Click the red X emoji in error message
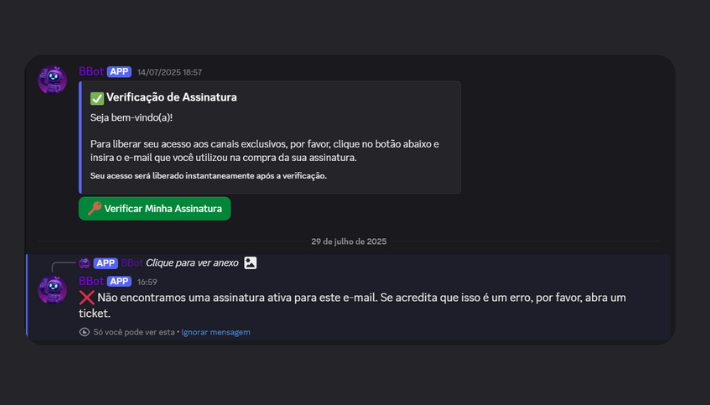Image resolution: width=710 pixels, height=405 pixels. (x=86, y=298)
